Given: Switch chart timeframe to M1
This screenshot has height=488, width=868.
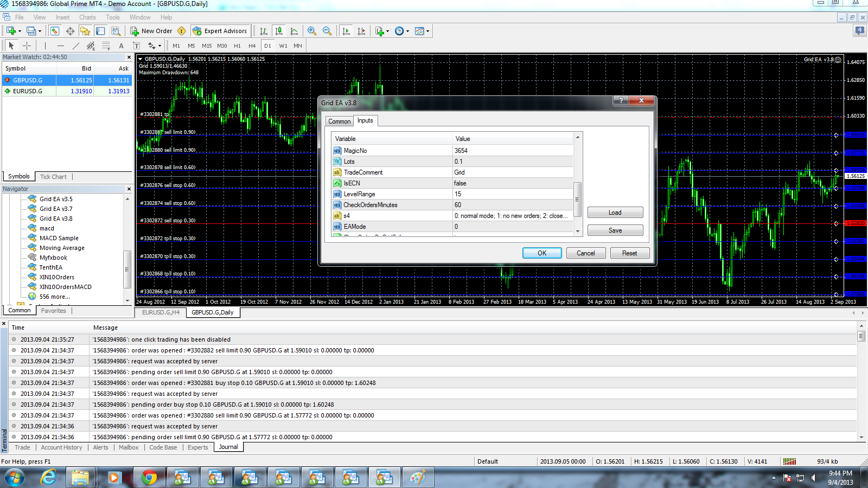Looking at the screenshot, I should point(176,46).
